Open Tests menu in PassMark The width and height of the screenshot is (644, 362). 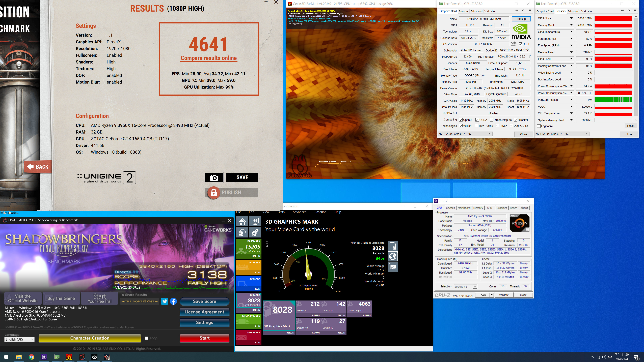point(281,212)
